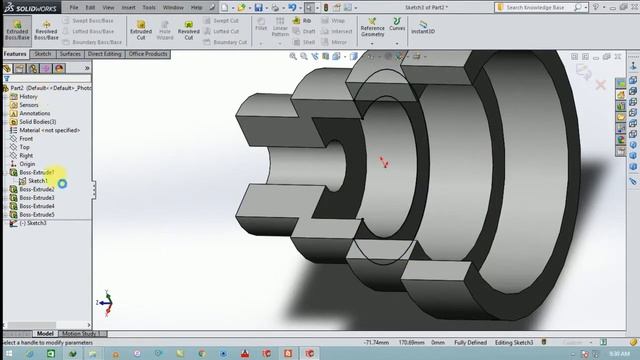
Task: Activate the Shell tool
Action: (x=304, y=42)
